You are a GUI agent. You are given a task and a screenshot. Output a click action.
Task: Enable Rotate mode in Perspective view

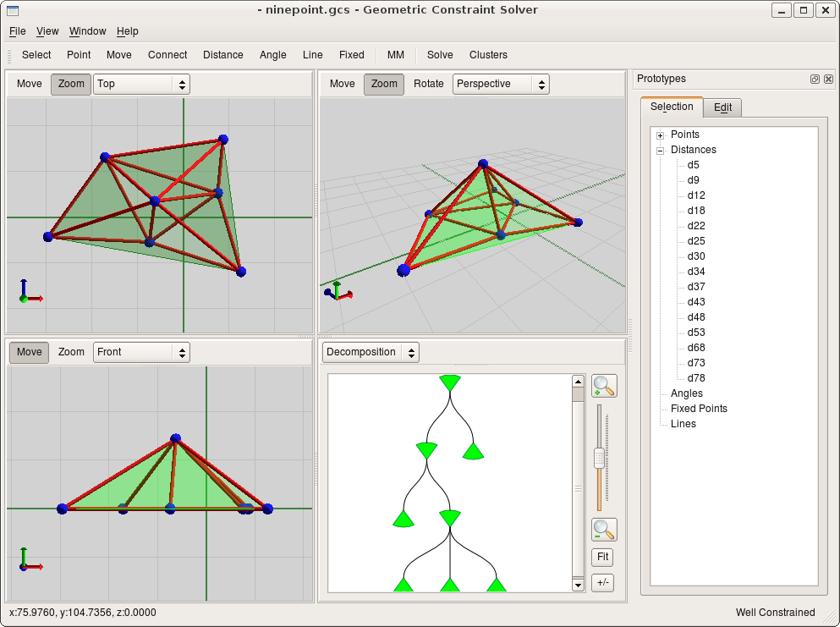[x=428, y=84]
